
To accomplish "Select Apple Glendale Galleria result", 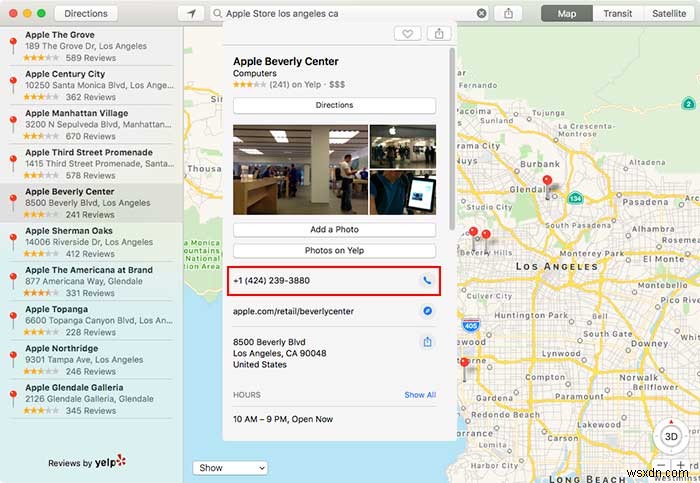I will click(x=92, y=399).
